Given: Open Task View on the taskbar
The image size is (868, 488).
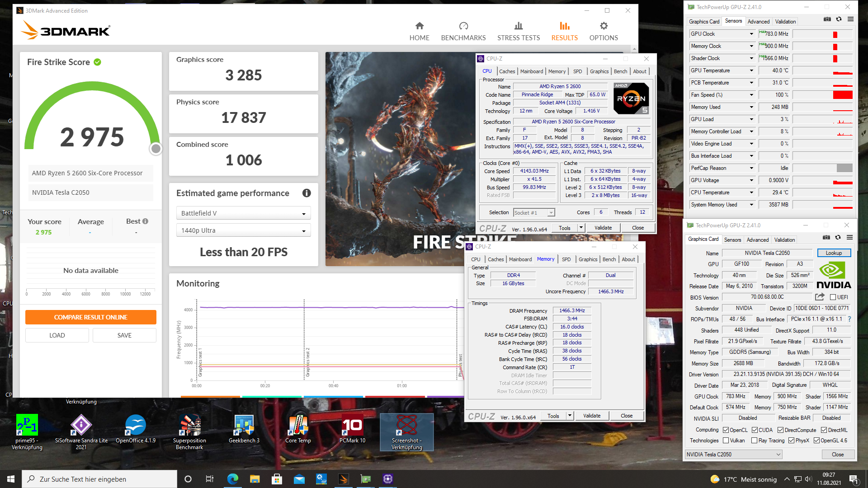Looking at the screenshot, I should click(x=209, y=479).
